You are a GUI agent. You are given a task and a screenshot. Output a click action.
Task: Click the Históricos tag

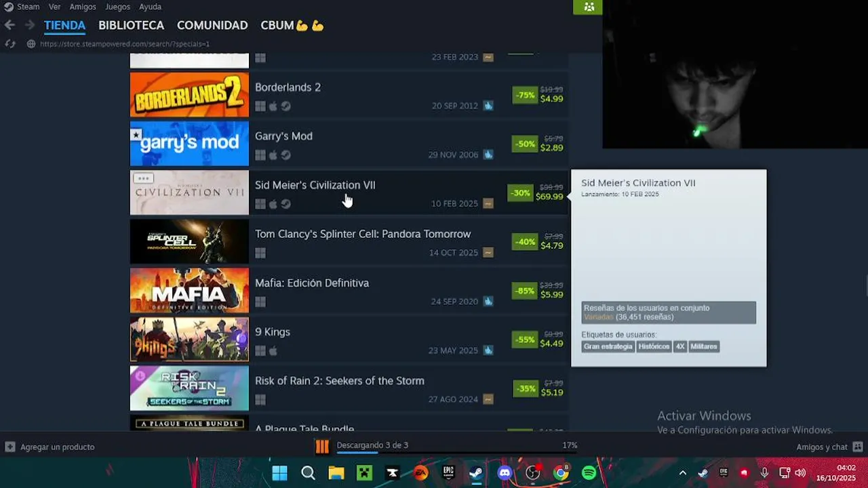point(654,346)
